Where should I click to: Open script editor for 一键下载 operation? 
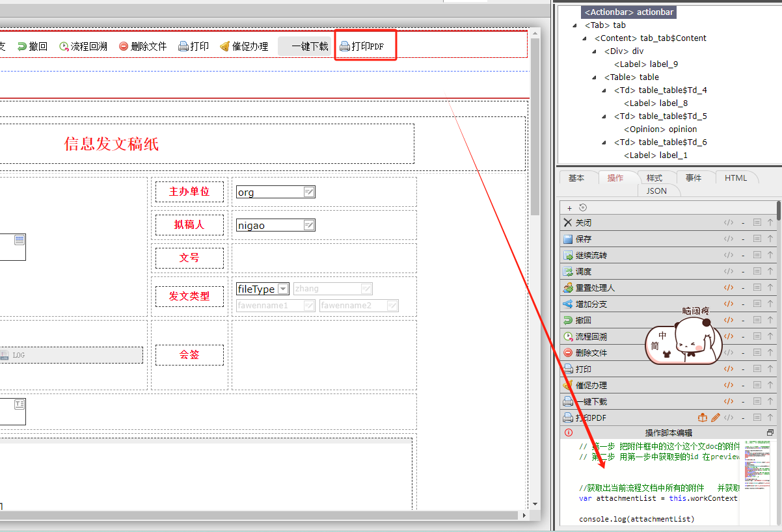(729, 401)
